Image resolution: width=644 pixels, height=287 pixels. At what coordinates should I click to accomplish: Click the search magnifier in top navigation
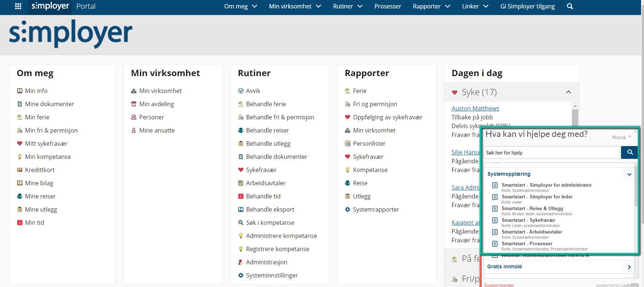[570, 6]
